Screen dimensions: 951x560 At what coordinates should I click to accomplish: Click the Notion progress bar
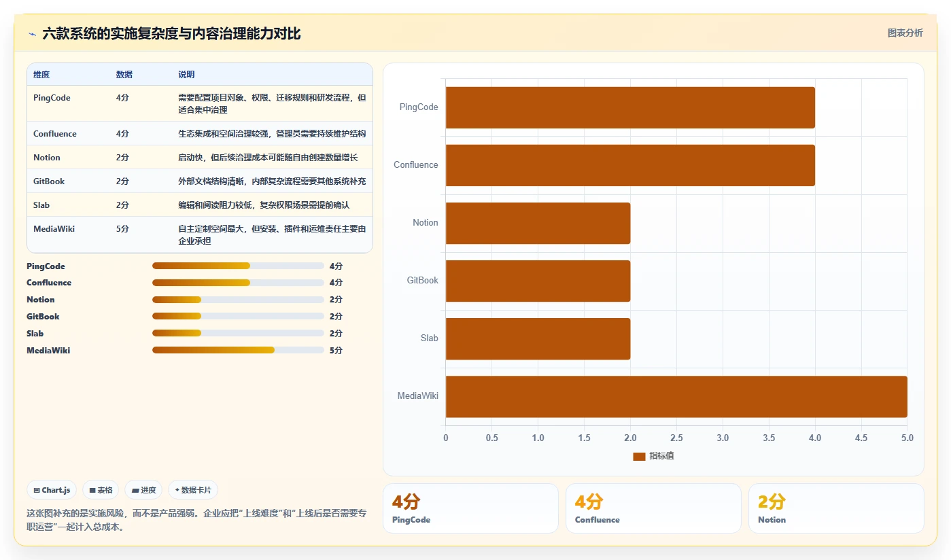coord(238,300)
